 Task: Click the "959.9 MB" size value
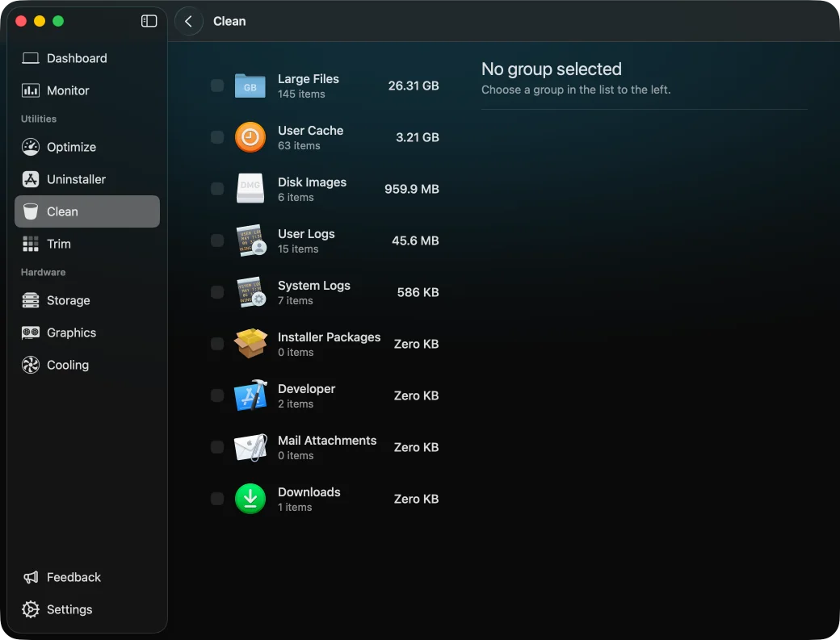(412, 189)
